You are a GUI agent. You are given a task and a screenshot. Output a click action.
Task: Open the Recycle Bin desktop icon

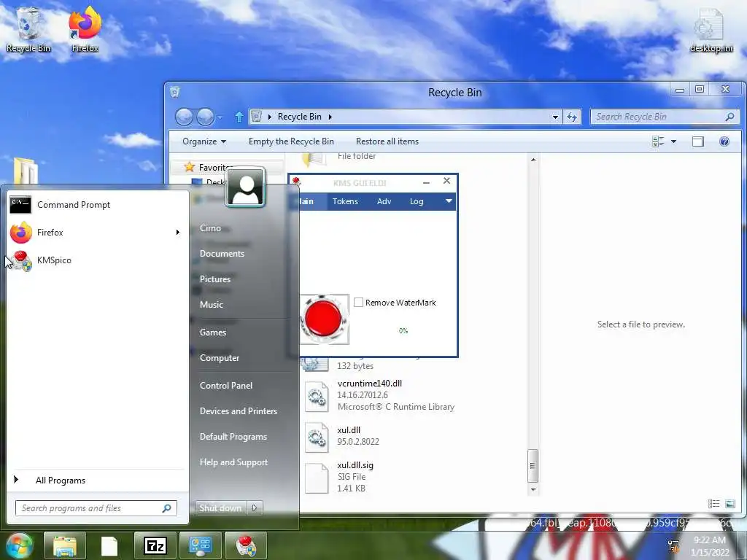(28, 29)
